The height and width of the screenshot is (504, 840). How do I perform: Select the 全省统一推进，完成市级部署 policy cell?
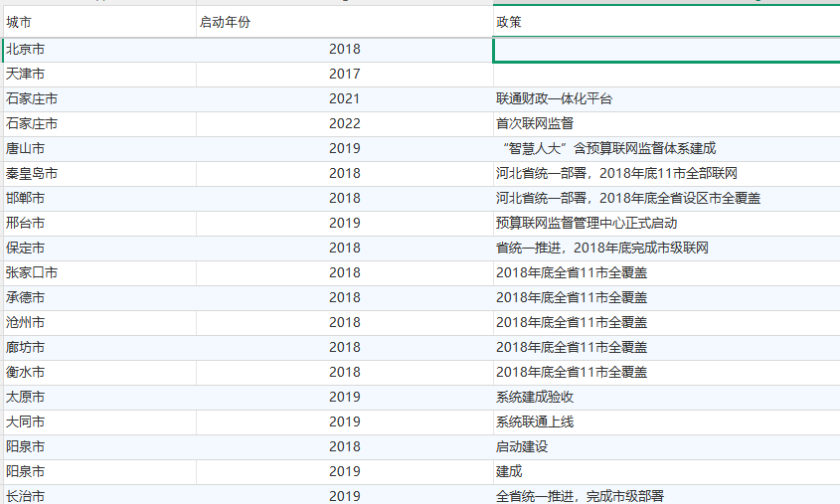click(x=666, y=495)
